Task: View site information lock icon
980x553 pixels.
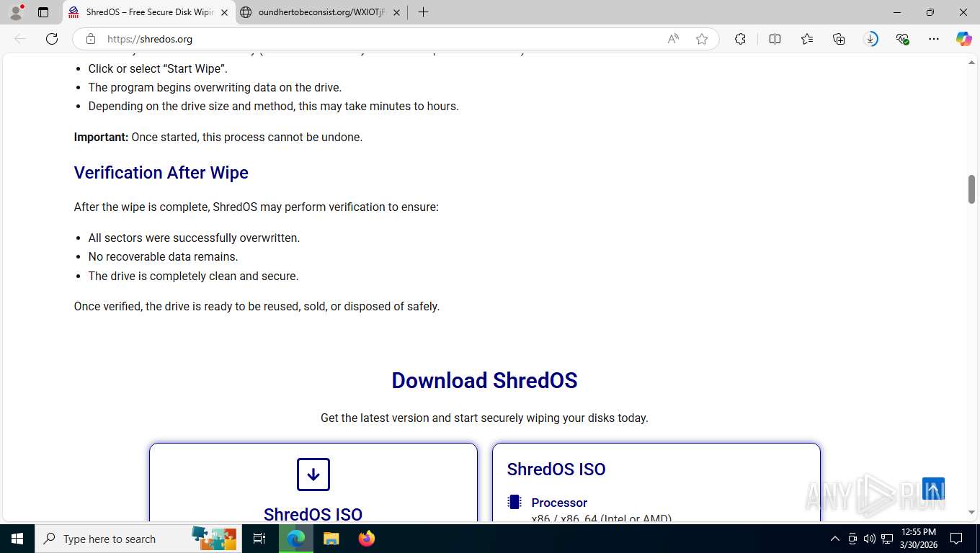Action: pyautogui.click(x=91, y=39)
